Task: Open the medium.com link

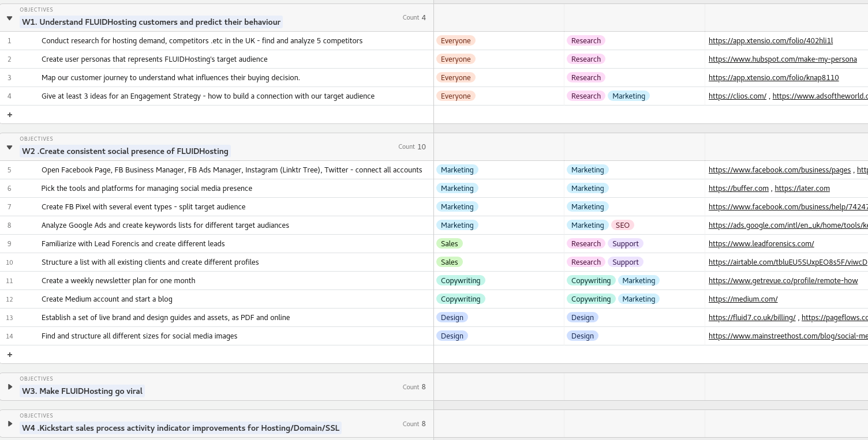Action: point(743,299)
